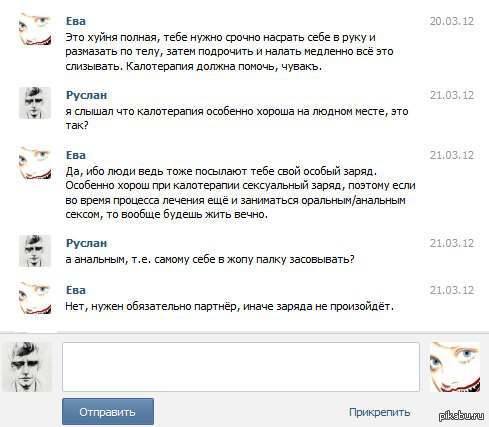Click Ева's avatar beside the 'Нет, нужен' message
489x427 pixels.
[35, 298]
